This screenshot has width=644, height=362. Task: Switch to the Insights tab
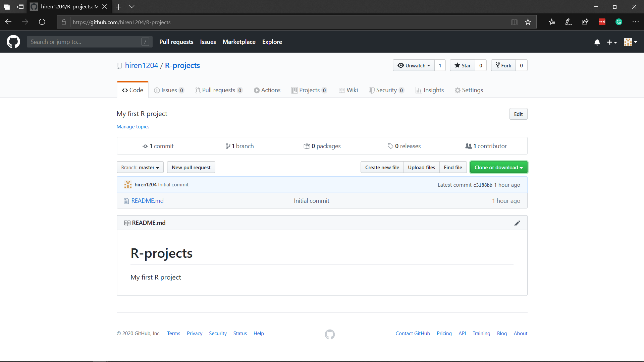tap(430, 90)
